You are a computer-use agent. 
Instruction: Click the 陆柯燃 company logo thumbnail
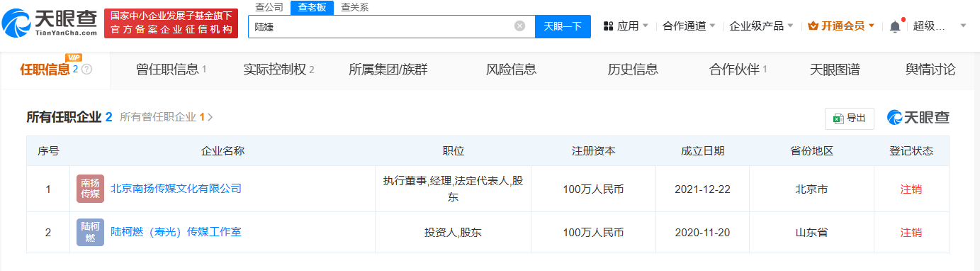pyautogui.click(x=90, y=232)
